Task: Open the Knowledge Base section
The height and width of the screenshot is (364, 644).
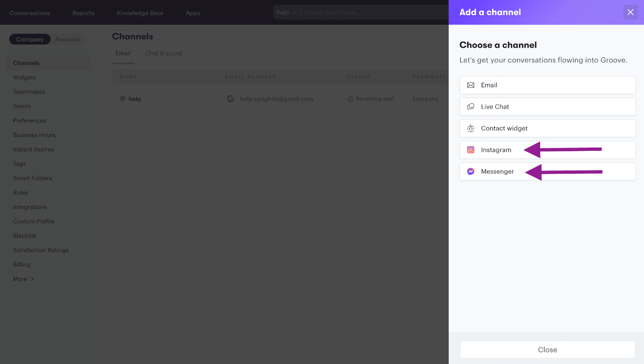Action: pyautogui.click(x=140, y=12)
